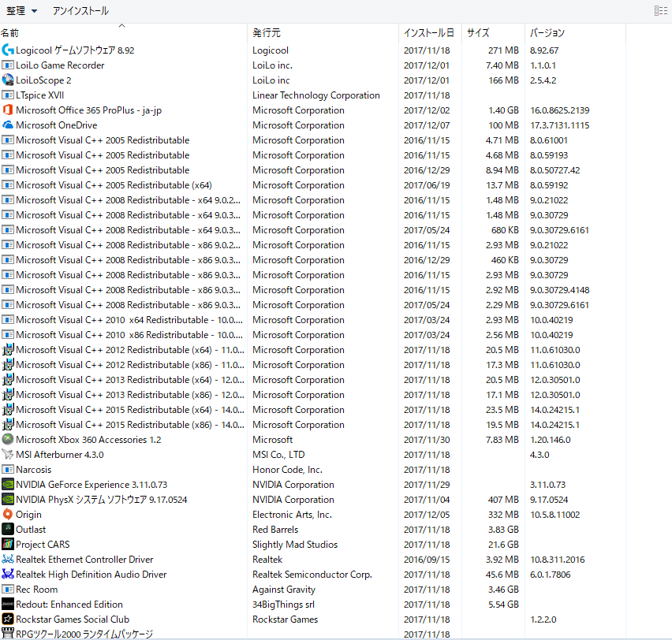Viewport: 672px width, 640px height.
Task: Click install date 2016/09/15
Action: click(x=427, y=560)
